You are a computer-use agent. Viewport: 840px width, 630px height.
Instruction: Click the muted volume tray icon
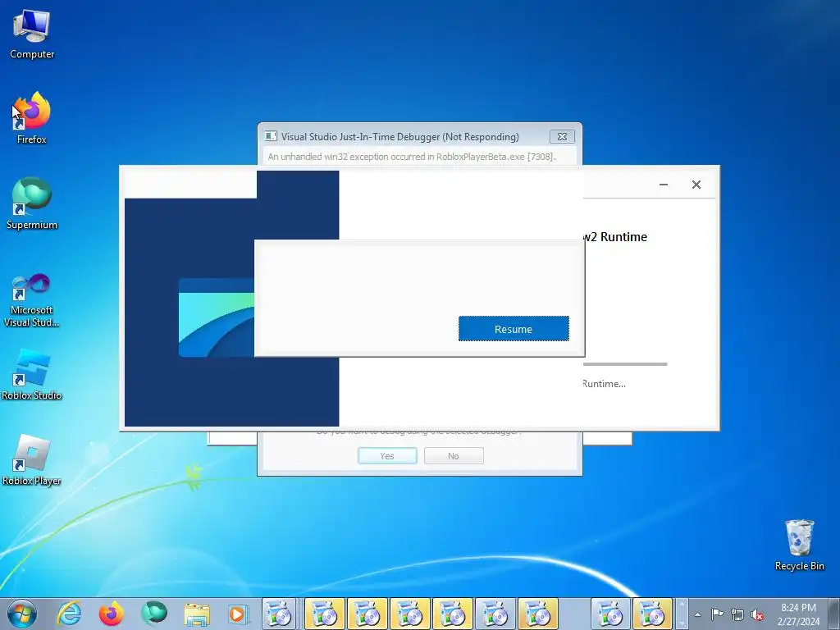[x=757, y=614]
